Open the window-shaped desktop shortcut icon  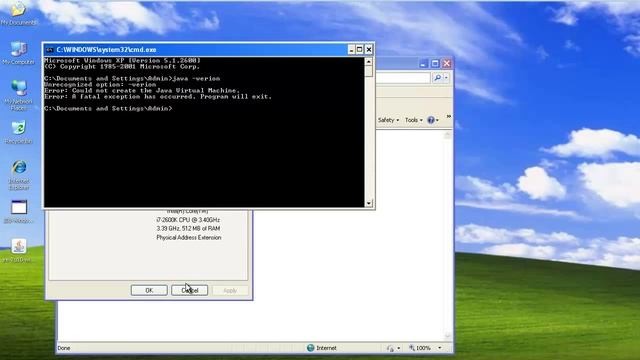pos(19,211)
